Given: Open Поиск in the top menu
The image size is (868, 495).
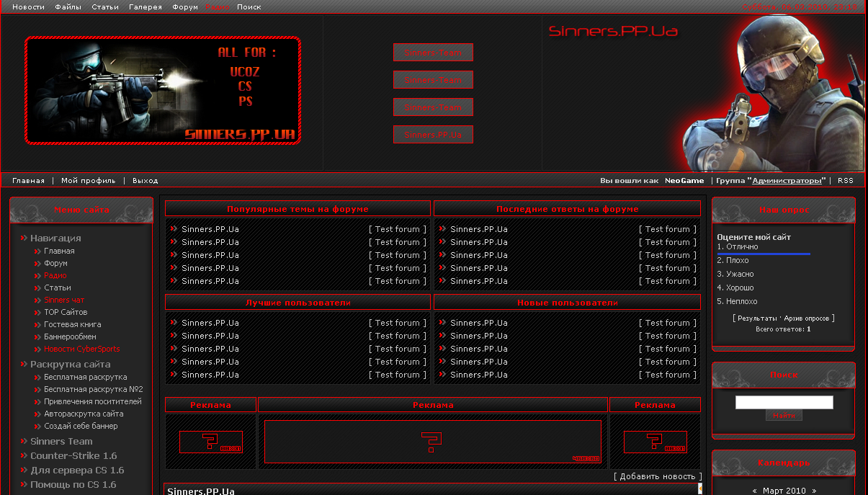Looking at the screenshot, I should pyautogui.click(x=249, y=6).
